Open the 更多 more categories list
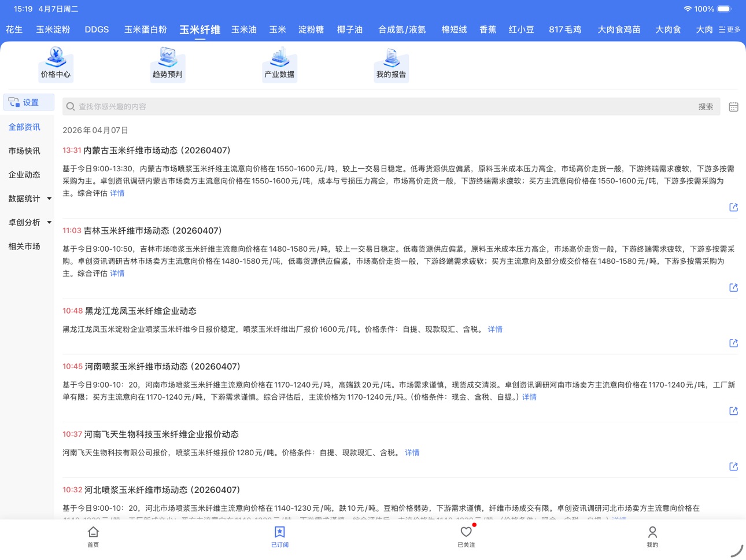Screen dimensions: 746x560 tap(730, 30)
